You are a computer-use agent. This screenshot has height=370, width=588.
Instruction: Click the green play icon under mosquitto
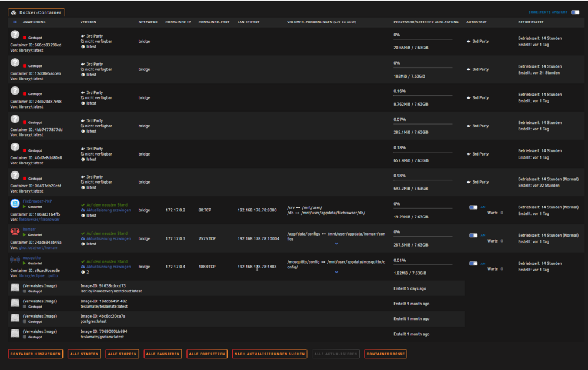coord(24,263)
